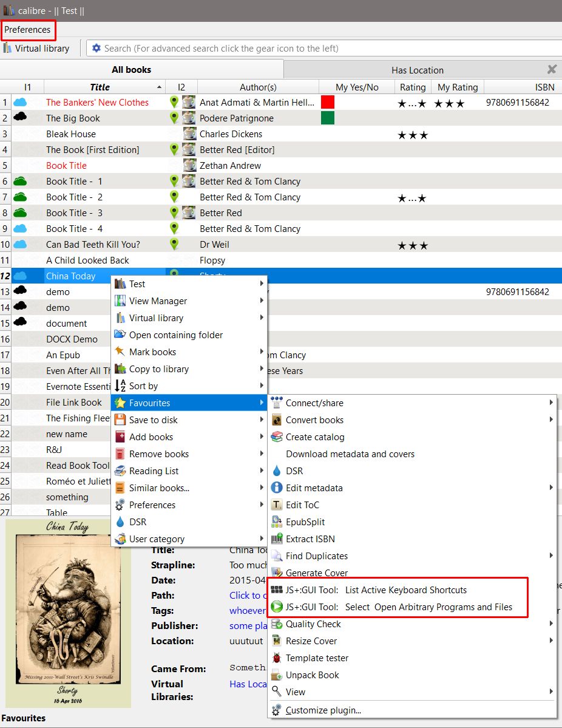Screen dimensions: 562x728
Task: Click the Customize plugin gear icon
Action: [277, 710]
